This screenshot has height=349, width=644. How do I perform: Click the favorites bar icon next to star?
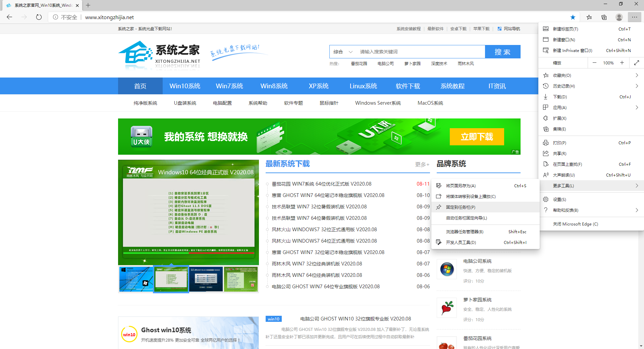[x=589, y=17]
